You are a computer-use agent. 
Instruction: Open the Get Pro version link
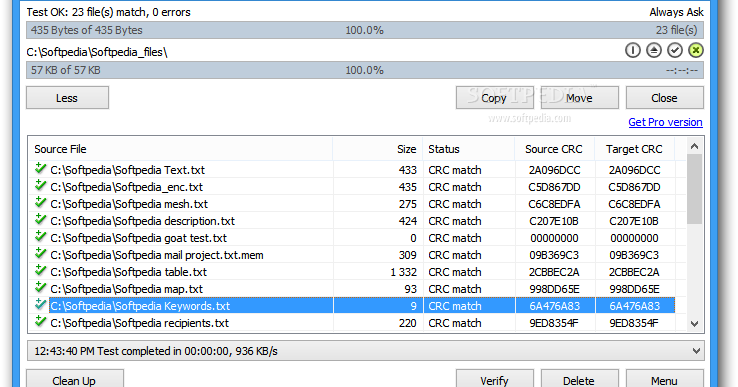click(666, 122)
